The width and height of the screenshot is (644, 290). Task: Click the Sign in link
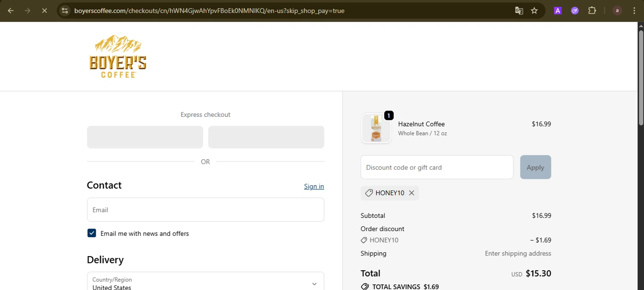coord(314,186)
